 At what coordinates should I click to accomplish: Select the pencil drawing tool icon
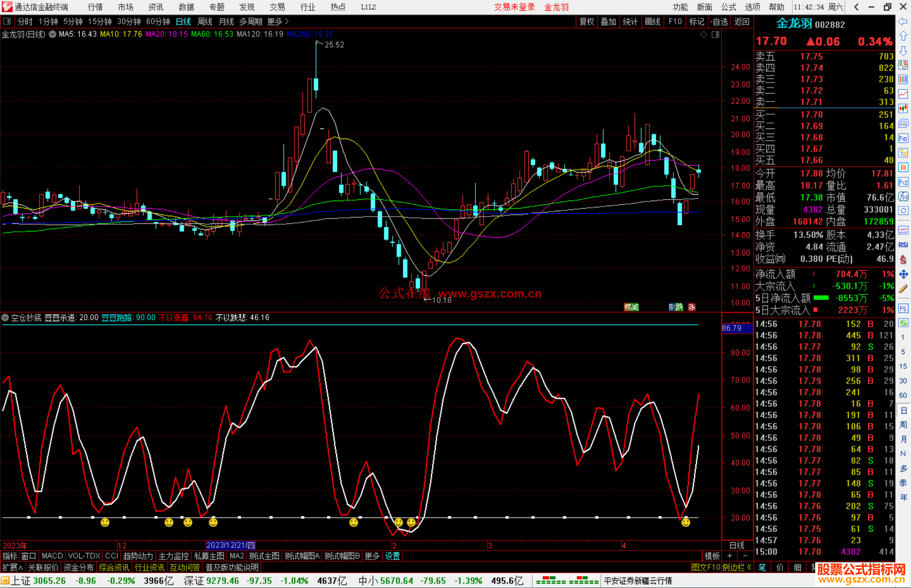[903, 289]
